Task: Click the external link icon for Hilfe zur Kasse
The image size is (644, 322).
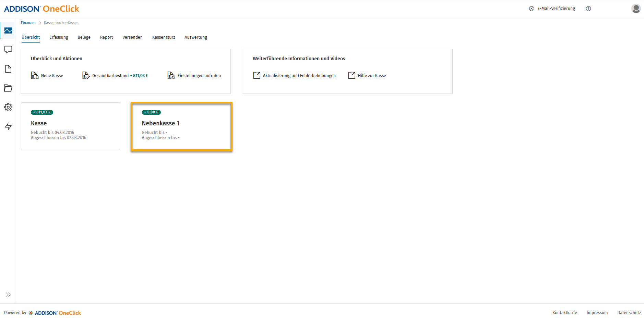Action: point(352,75)
